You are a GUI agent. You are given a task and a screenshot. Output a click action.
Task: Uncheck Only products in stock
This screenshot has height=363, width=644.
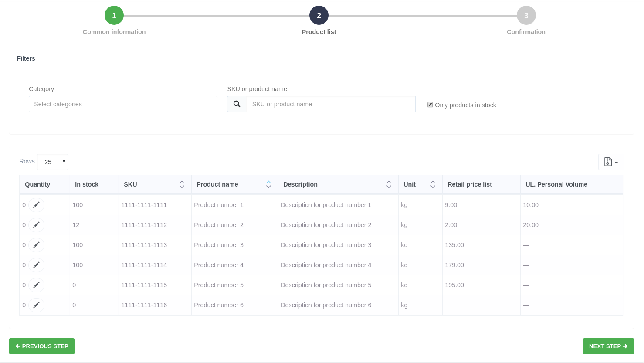(x=430, y=105)
